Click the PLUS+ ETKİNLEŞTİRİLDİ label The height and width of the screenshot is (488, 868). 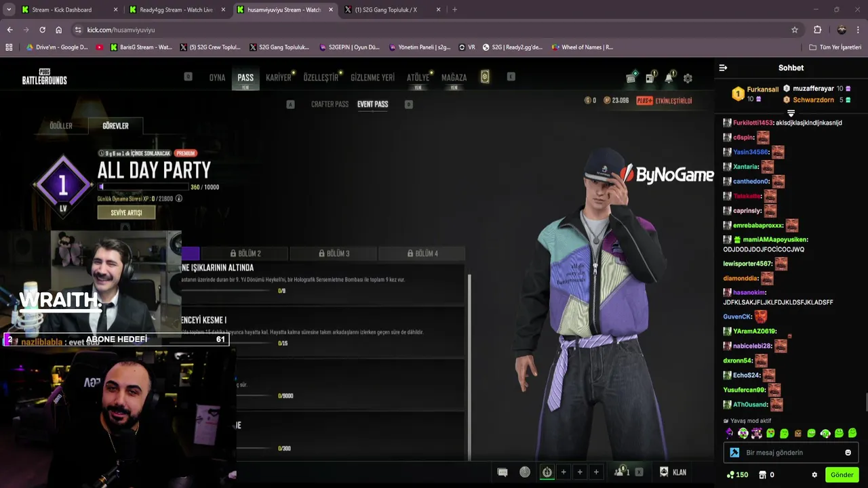[664, 101]
